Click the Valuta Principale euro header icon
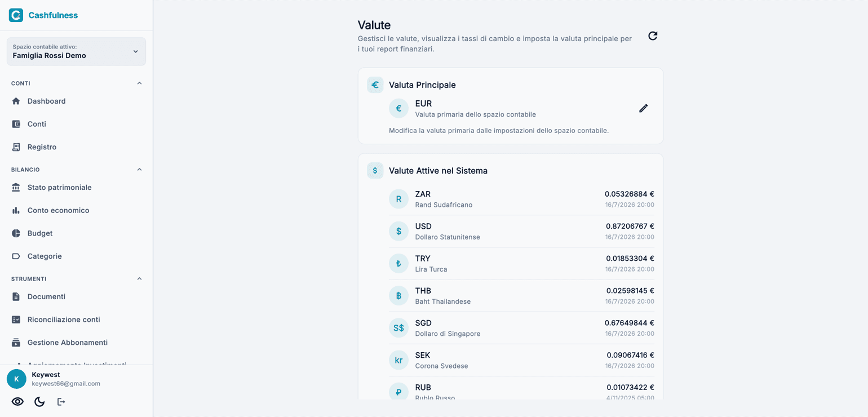The image size is (868, 417). click(375, 85)
